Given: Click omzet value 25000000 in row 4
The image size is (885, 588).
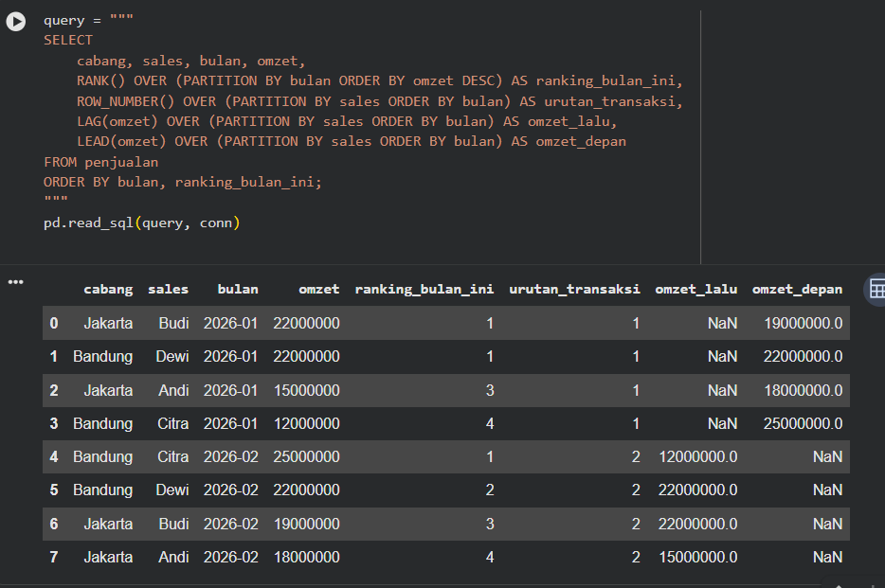Looking at the screenshot, I should point(306,456).
